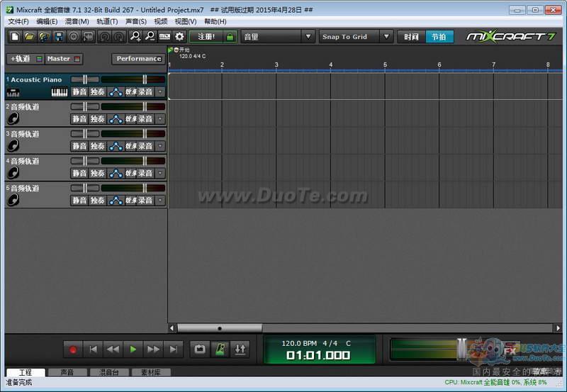Open preferences with the gear icon
This screenshot has height=392, width=567.
(180, 37)
